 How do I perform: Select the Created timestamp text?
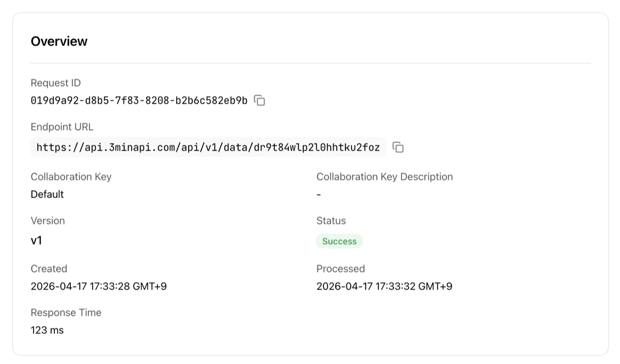pyautogui.click(x=99, y=286)
